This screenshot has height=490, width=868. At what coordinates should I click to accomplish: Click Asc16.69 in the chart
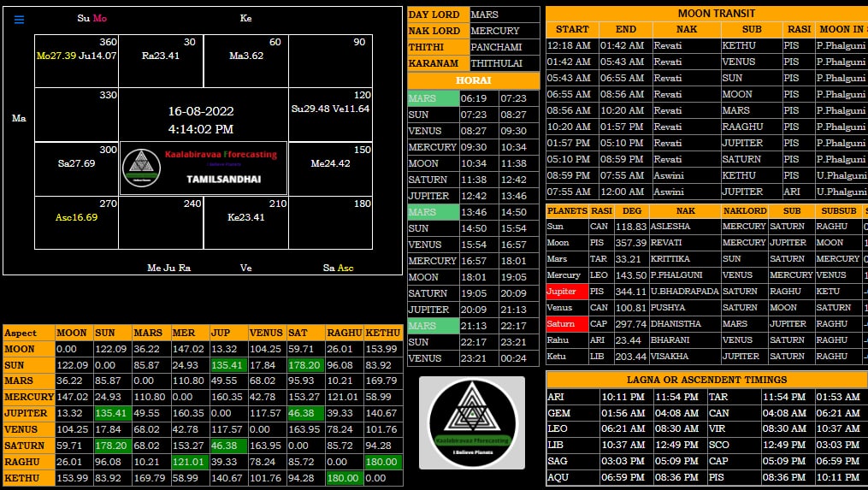pos(76,217)
